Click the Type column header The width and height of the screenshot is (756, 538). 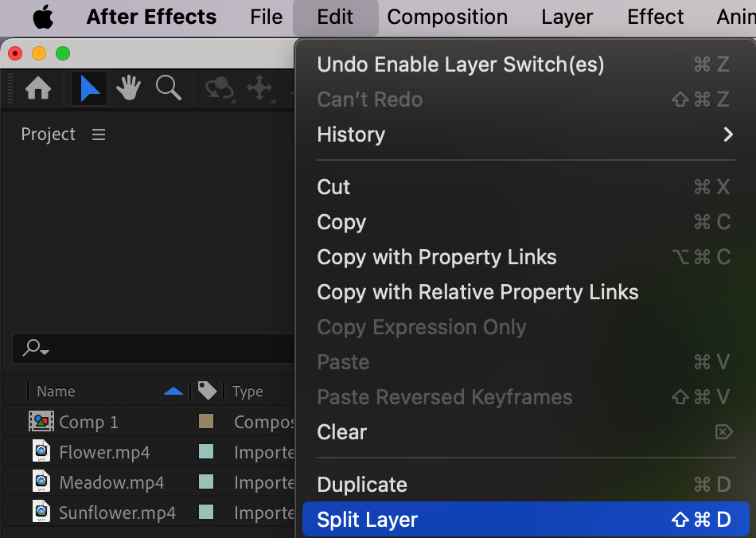(x=247, y=392)
